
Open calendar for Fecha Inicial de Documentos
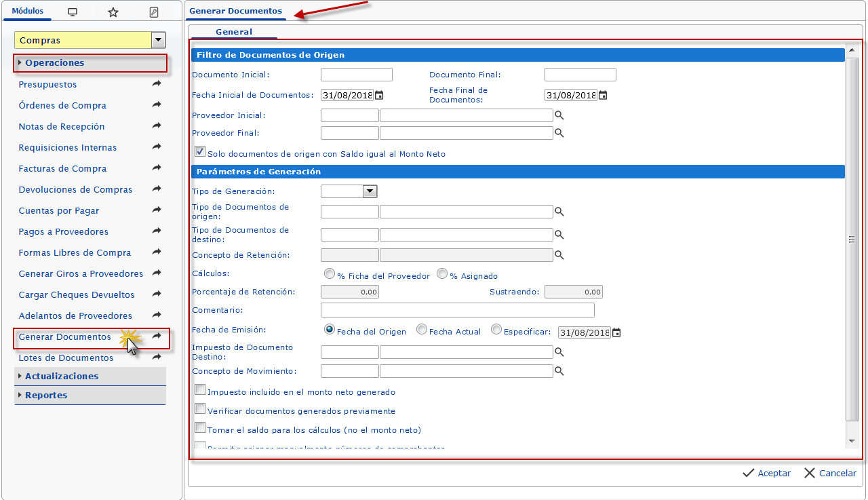pos(379,96)
